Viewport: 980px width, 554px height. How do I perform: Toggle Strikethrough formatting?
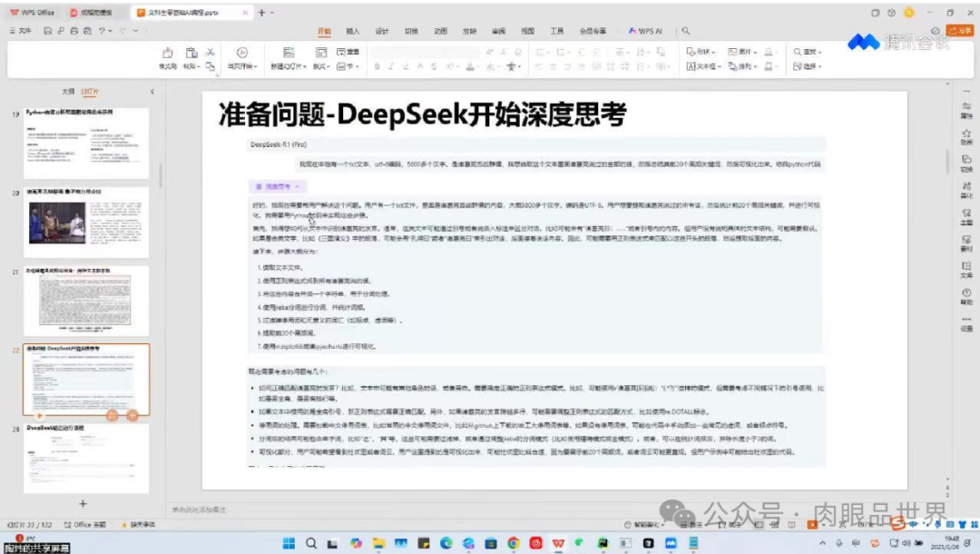point(434,66)
